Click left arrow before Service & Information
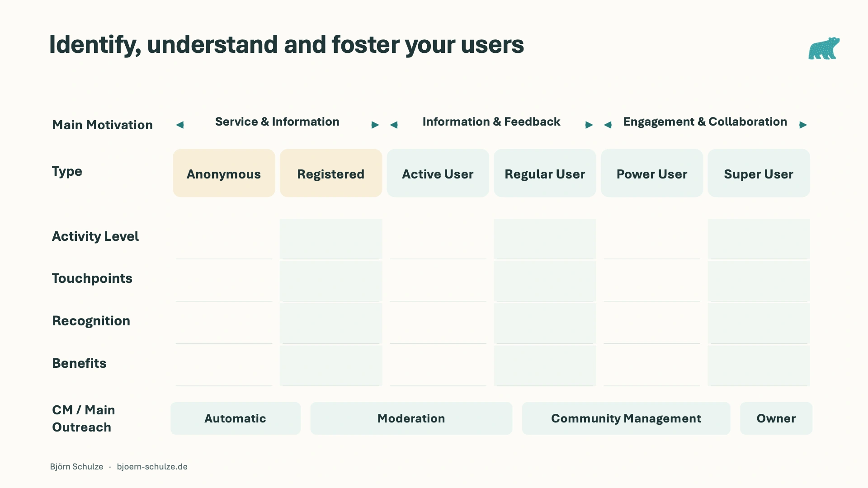Screen dimensions: 868x488 [x=180, y=125]
